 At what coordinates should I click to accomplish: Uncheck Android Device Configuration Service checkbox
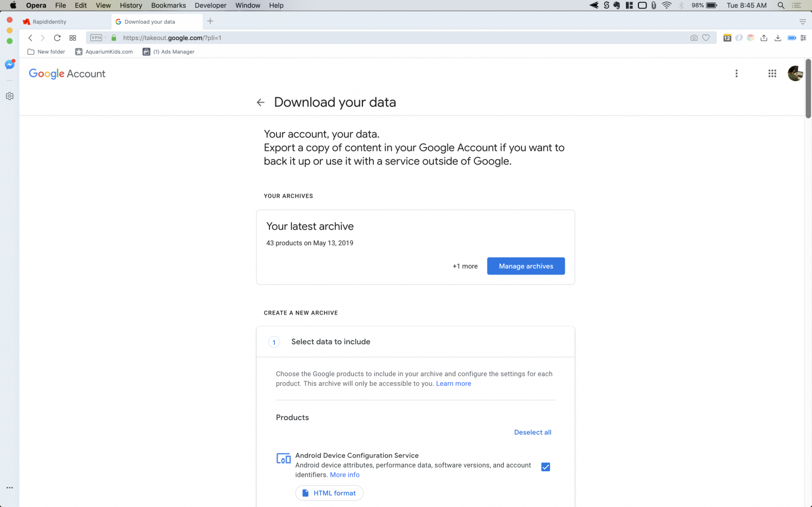(x=545, y=467)
